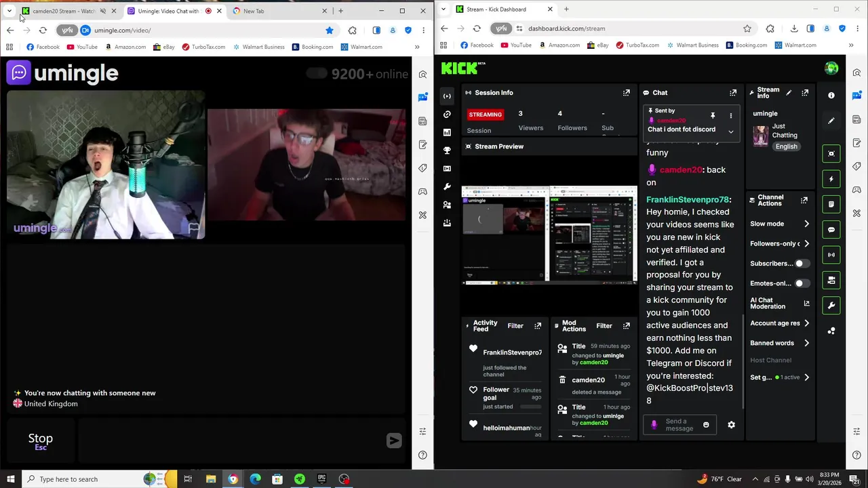Image resolution: width=868 pixels, height=488 pixels.
Task: Pop out the Activity Feed panel
Action: (538, 326)
